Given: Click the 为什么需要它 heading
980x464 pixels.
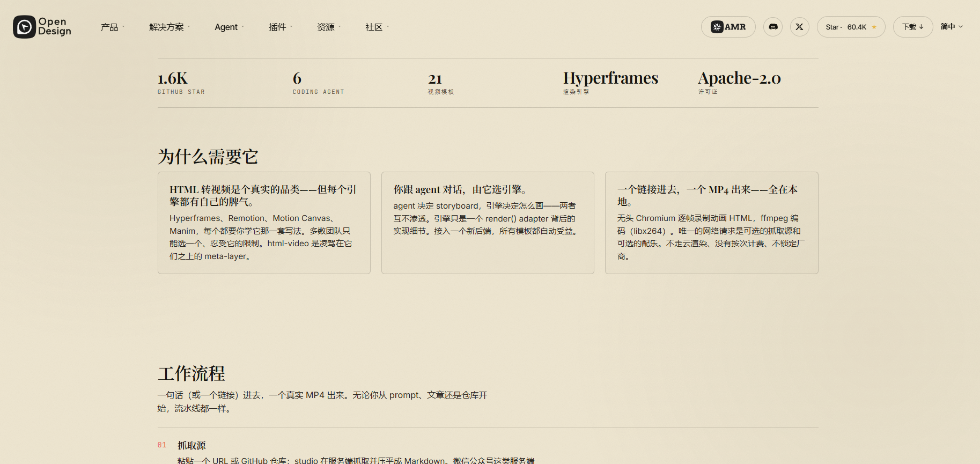Looking at the screenshot, I should [208, 157].
